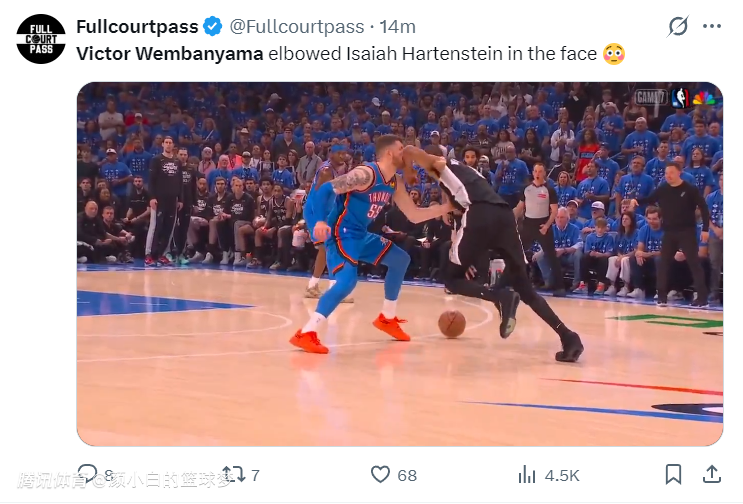Click the reply speech-bubble icon
This screenshot has width=743, height=504.
pos(87,474)
